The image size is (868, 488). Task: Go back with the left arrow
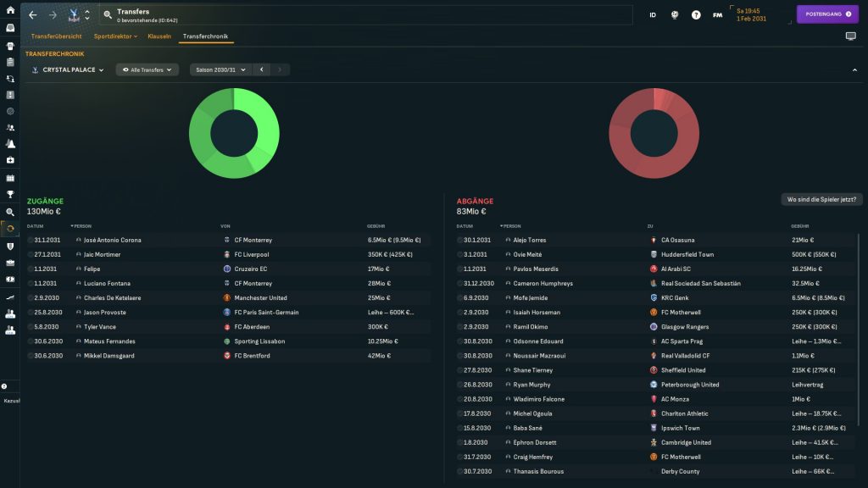tap(33, 15)
